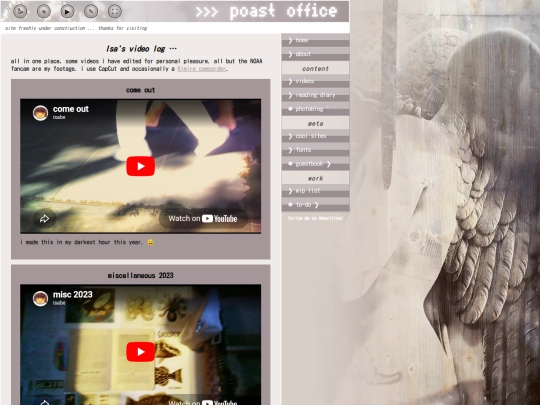Play the 'come out' YouTube video

coord(141,166)
